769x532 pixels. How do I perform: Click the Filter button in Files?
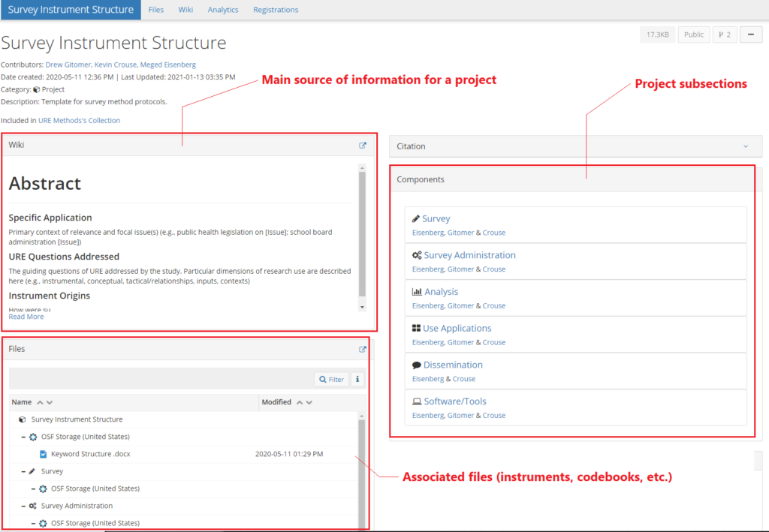pyautogui.click(x=331, y=379)
